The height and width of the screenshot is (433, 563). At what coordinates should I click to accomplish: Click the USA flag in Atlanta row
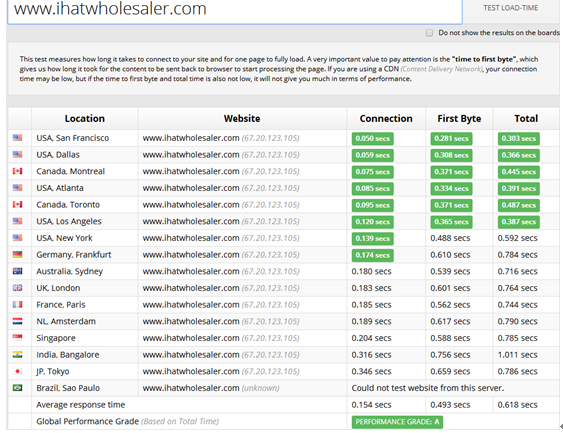coord(18,187)
